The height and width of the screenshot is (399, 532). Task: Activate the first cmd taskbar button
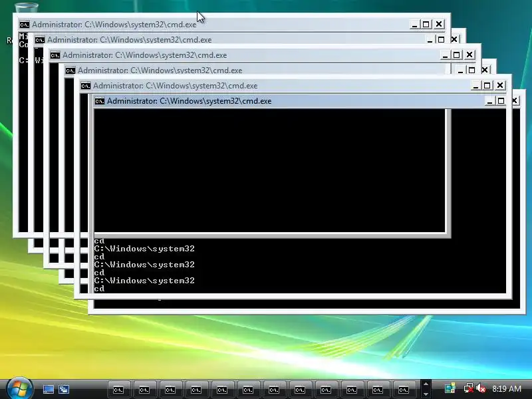pyautogui.click(x=118, y=390)
